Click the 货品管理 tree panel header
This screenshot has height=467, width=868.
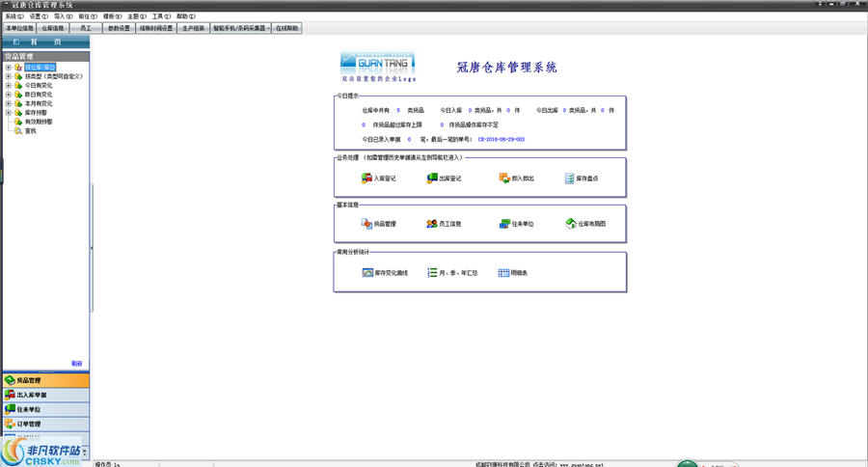(46, 57)
